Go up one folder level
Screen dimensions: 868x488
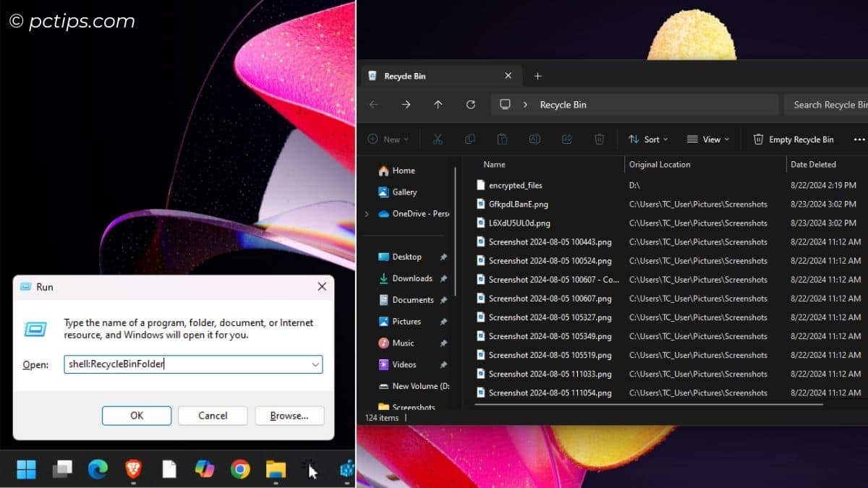(438, 105)
